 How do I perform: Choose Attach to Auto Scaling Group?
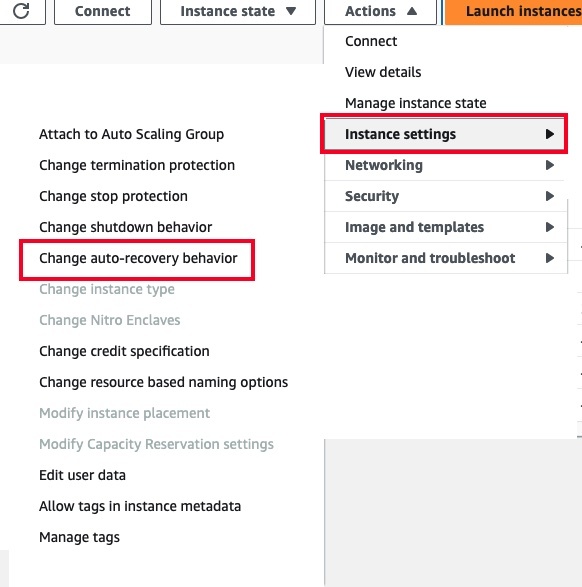point(131,134)
